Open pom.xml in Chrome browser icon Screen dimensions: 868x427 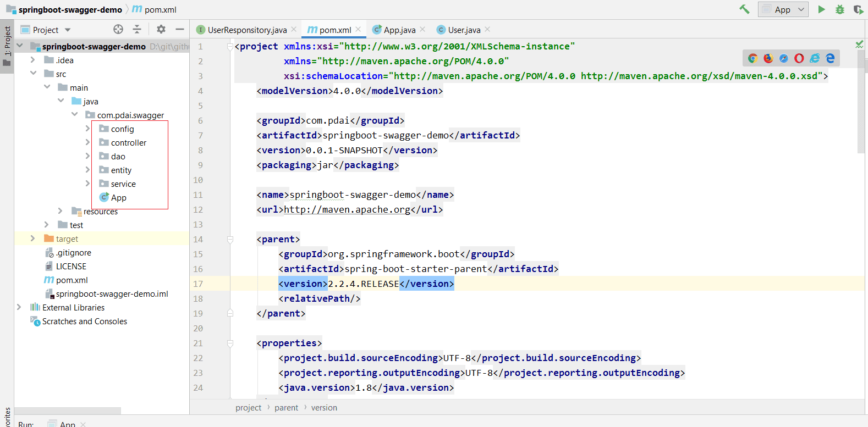752,58
